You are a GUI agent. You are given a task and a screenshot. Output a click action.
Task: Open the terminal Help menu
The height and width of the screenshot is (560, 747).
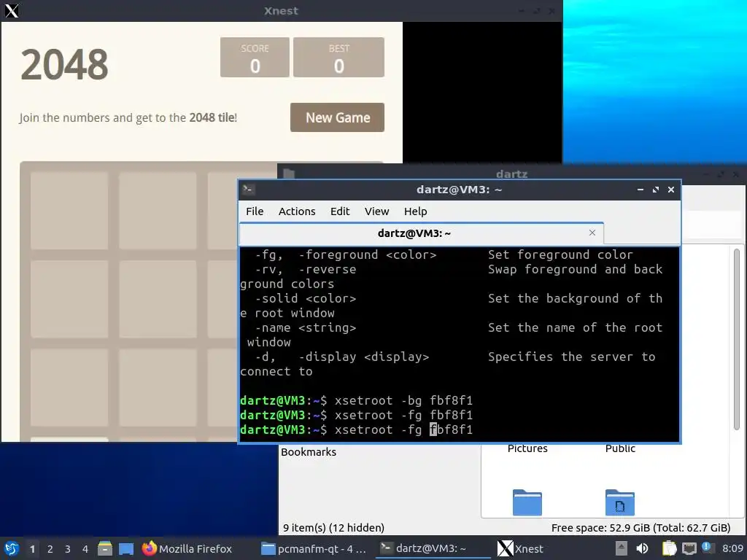point(415,211)
